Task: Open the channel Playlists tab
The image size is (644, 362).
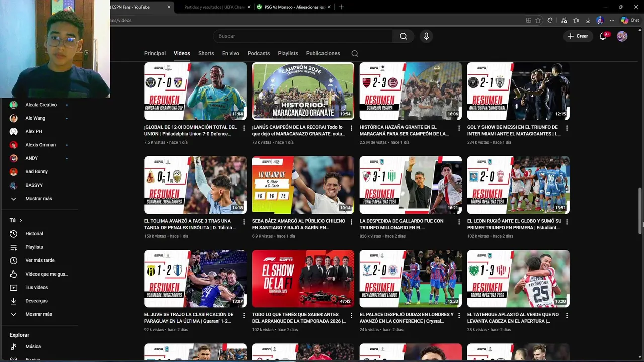Action: 288,53
